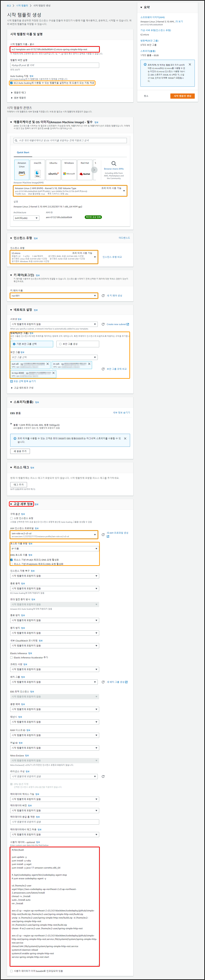The image size is (205, 980).
Task: Show more AMI tiles with the arrow button
Action: pos(94,170)
